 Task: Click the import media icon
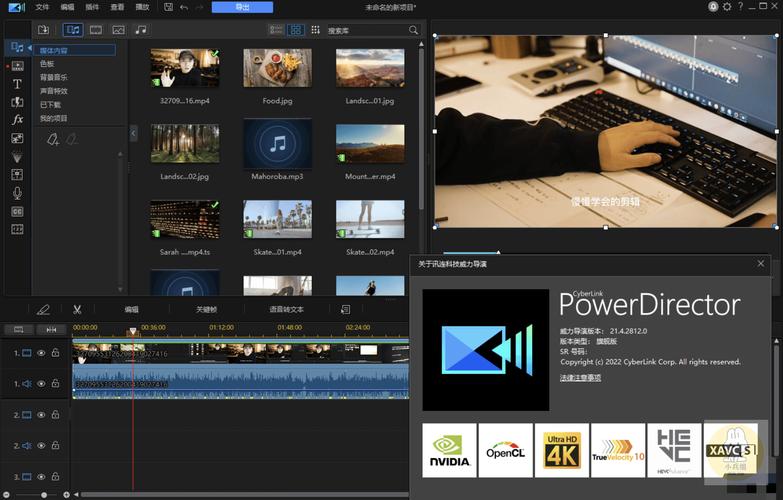click(x=43, y=30)
